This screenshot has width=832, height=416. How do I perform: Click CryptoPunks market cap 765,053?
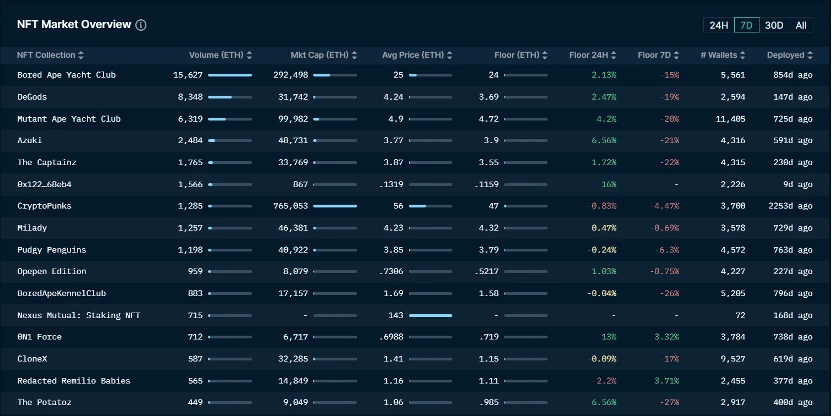pyautogui.click(x=291, y=206)
